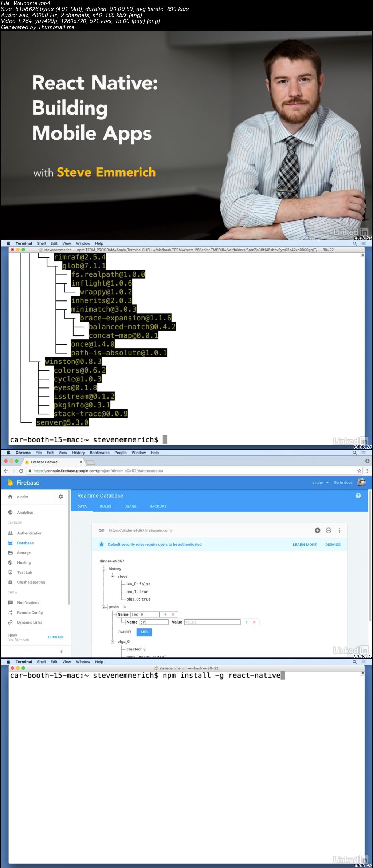Viewport: 373px width, 868px height.
Task: Collapse the steve tree node
Action: coord(113,576)
